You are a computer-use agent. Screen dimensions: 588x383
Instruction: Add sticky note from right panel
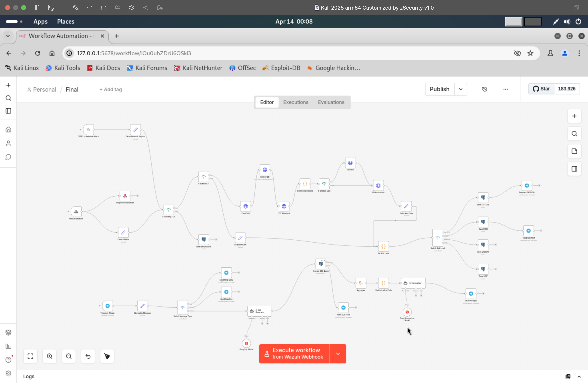coord(574,151)
